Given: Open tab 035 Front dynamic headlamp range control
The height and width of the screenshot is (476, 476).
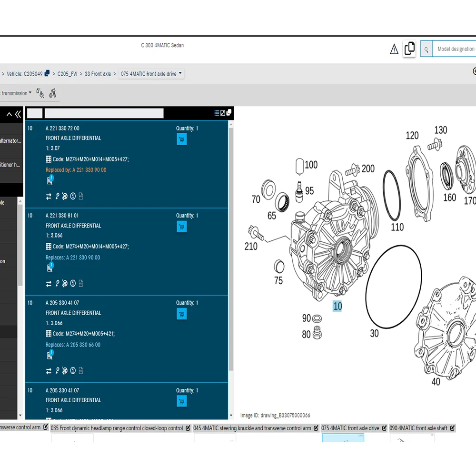Looking at the screenshot, I should [117, 428].
